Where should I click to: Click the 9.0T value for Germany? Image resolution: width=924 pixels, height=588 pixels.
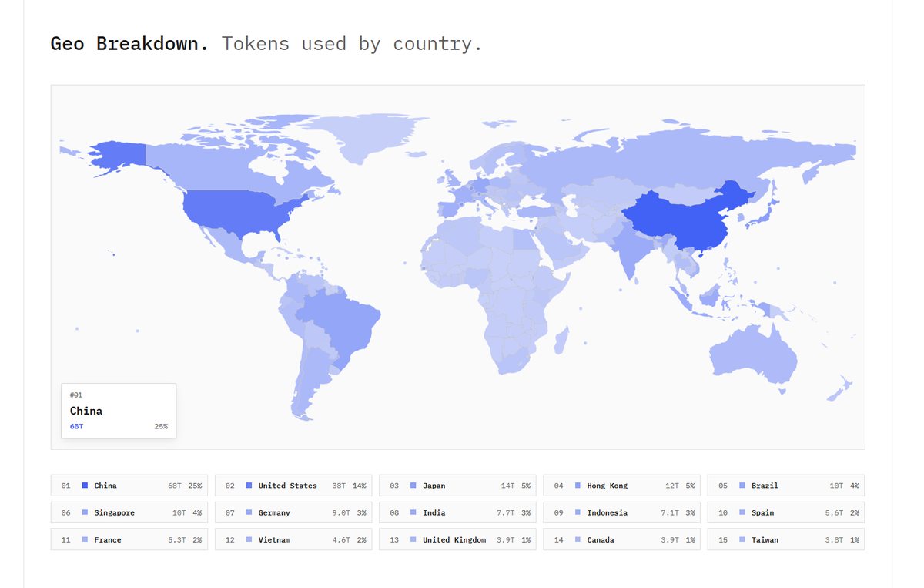[342, 512]
